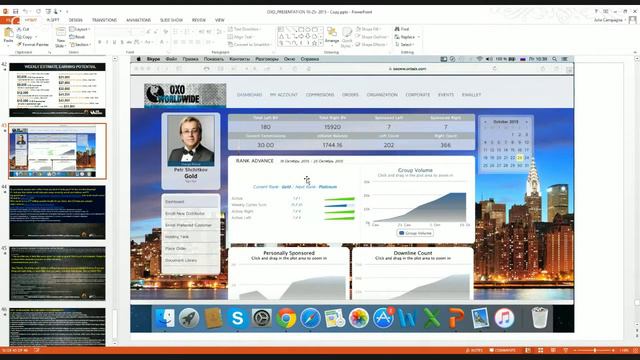The width and height of the screenshot is (640, 360).
Task: Click Convert to SmartArt
Action: tap(250, 44)
